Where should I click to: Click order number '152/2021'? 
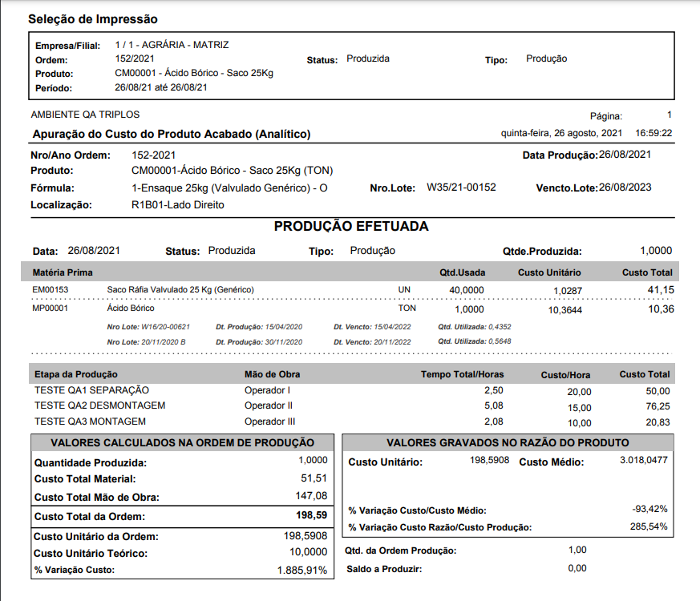(135, 58)
